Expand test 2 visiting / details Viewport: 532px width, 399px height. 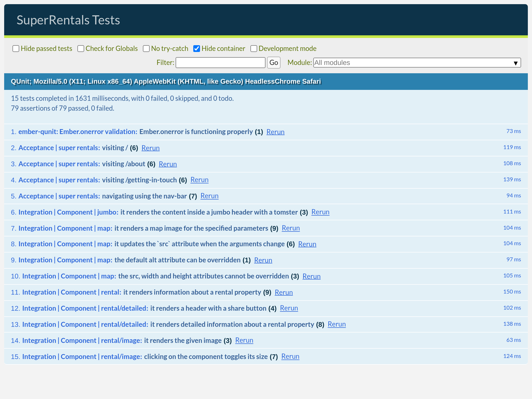point(115,148)
